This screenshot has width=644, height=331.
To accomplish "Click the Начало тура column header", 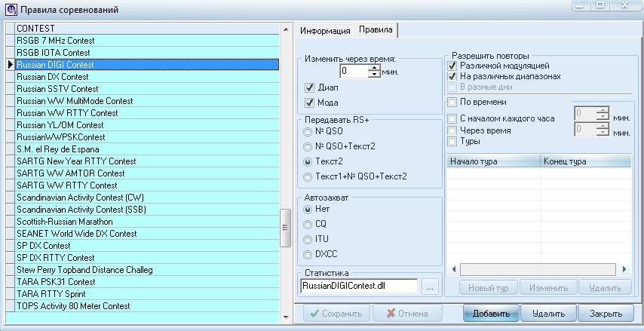I will pos(492,161).
